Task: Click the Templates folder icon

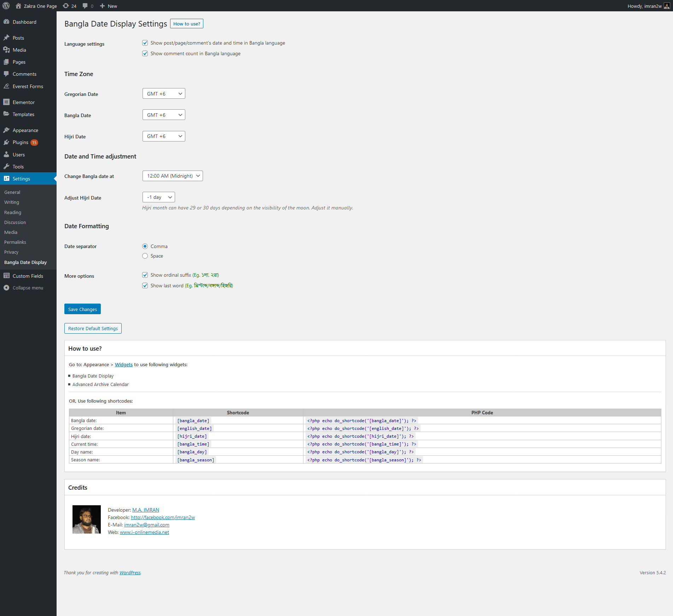Action: [6, 114]
